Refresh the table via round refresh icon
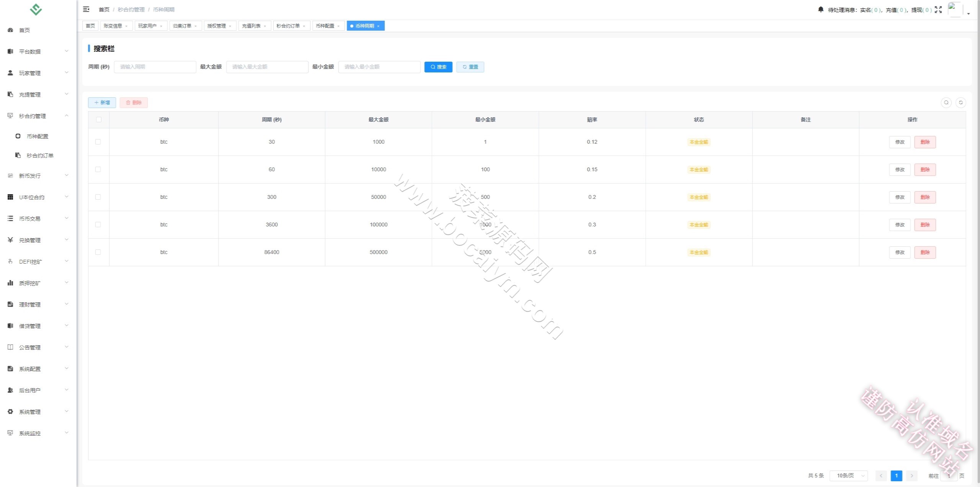 (x=961, y=102)
